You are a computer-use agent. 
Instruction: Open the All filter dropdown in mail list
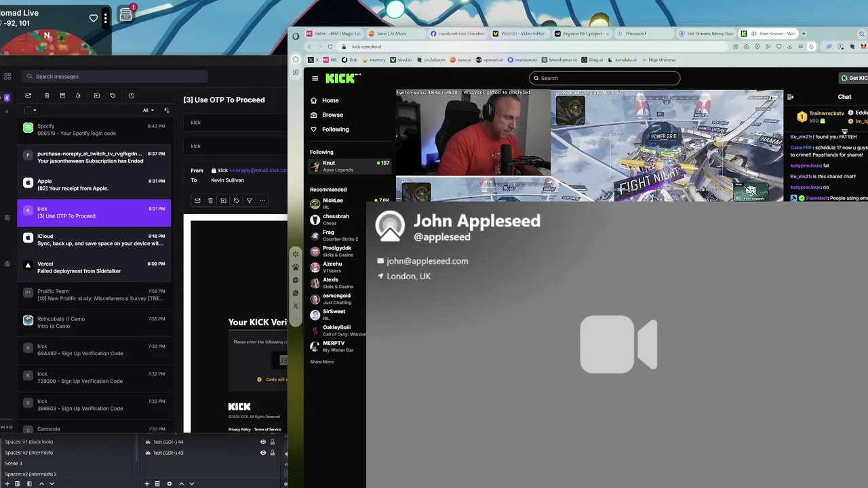point(149,110)
